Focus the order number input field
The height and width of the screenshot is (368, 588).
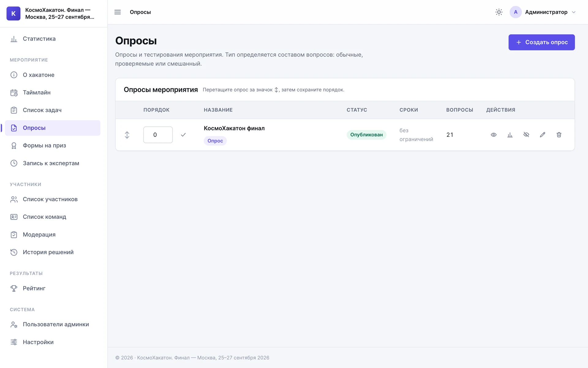[x=158, y=135]
